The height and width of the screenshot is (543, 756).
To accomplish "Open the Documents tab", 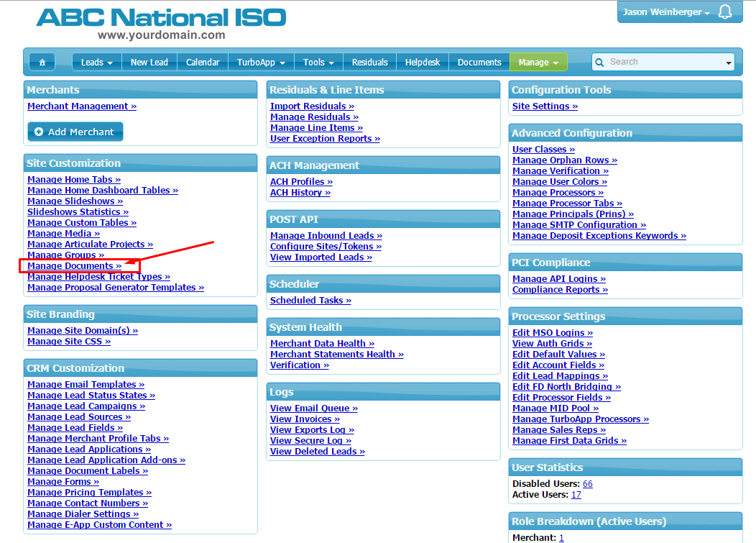I will [479, 63].
